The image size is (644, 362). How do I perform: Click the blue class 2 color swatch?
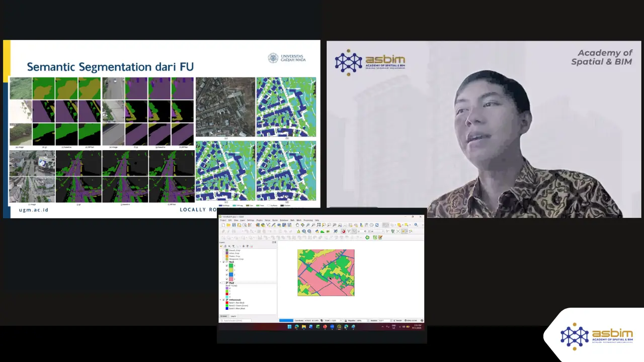(231, 275)
